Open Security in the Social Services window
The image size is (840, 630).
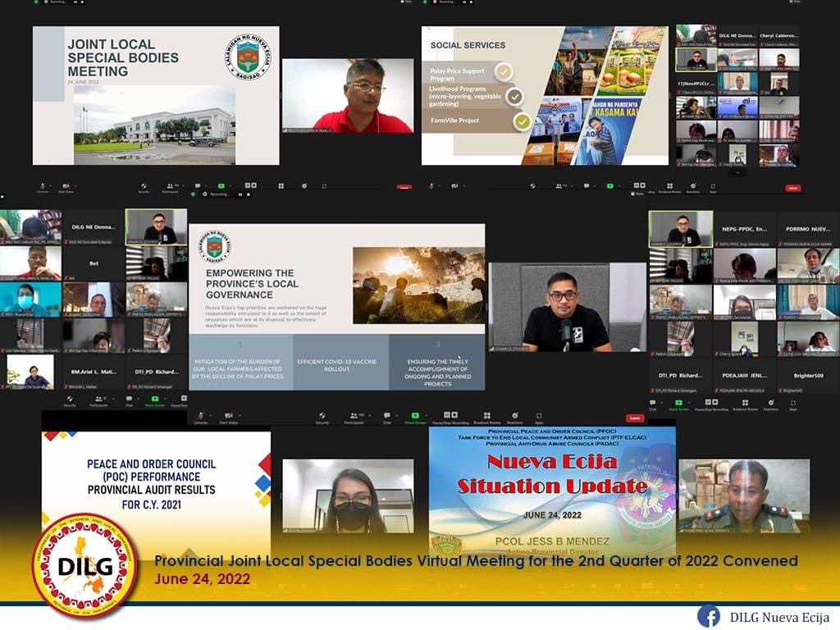532,186
